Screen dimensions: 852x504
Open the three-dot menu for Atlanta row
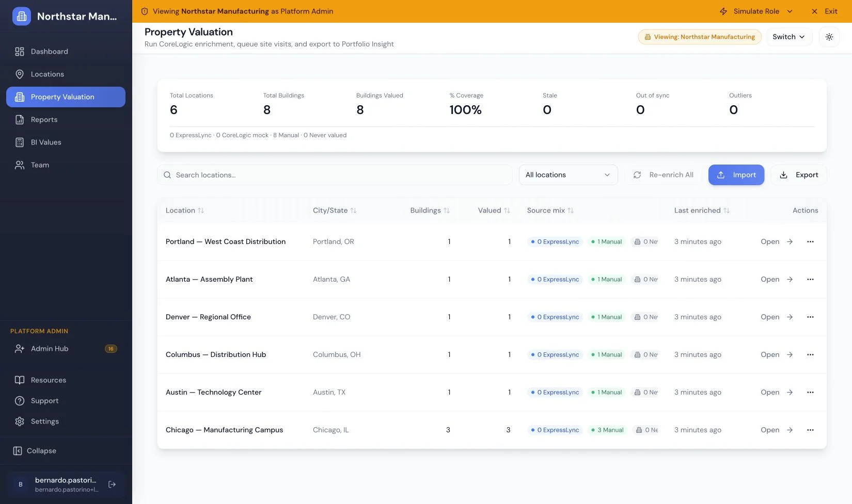(x=810, y=279)
